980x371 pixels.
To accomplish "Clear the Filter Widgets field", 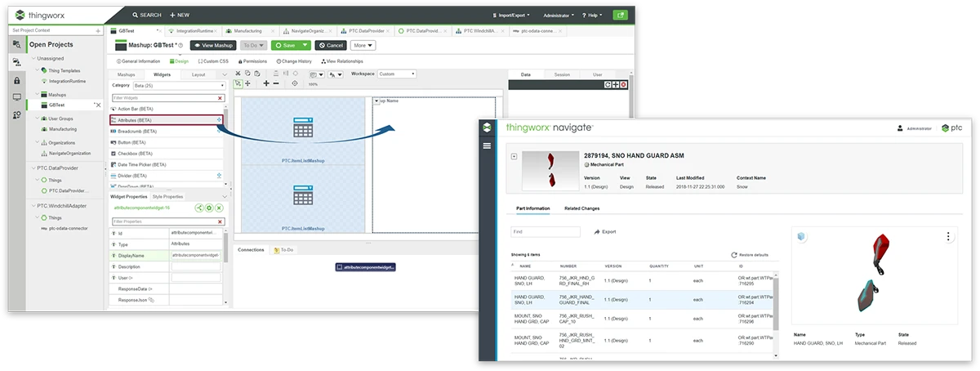I will tap(220, 97).
